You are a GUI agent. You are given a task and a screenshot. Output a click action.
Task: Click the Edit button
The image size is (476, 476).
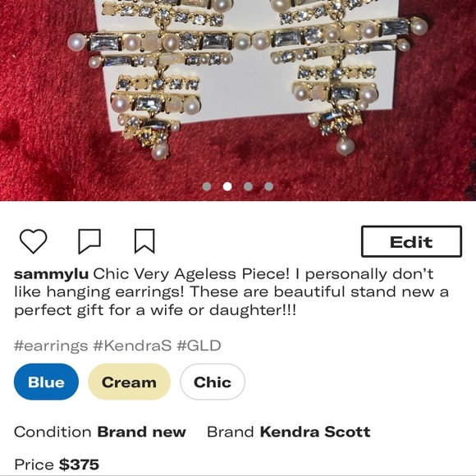click(x=411, y=241)
